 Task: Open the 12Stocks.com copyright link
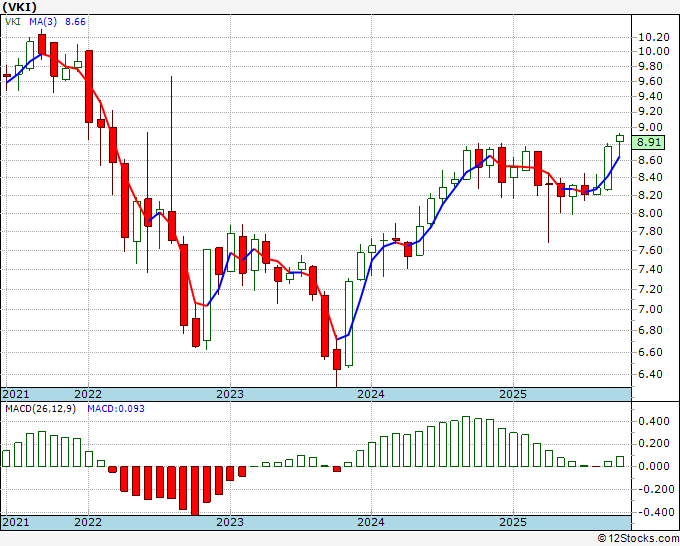tap(638, 539)
